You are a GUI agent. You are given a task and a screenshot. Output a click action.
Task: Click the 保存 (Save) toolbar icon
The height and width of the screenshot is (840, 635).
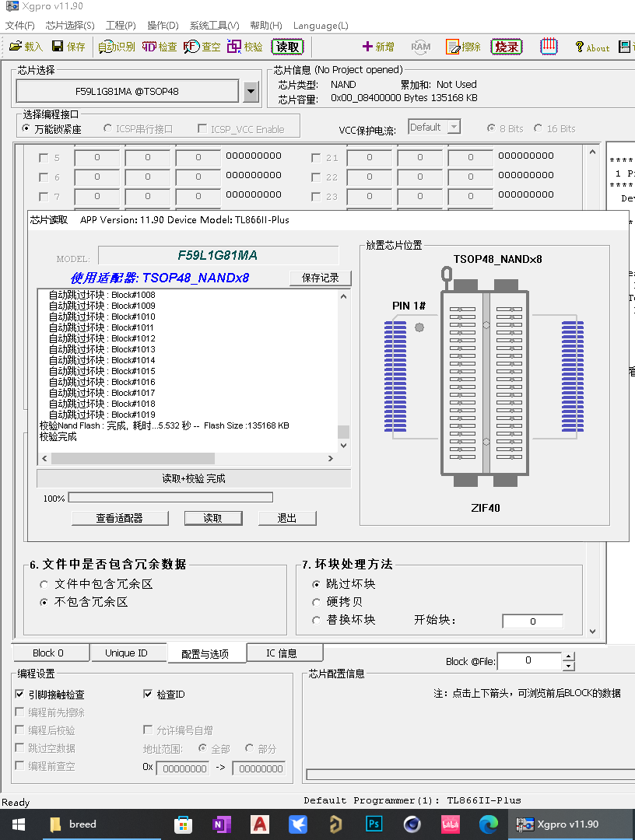[x=68, y=47]
